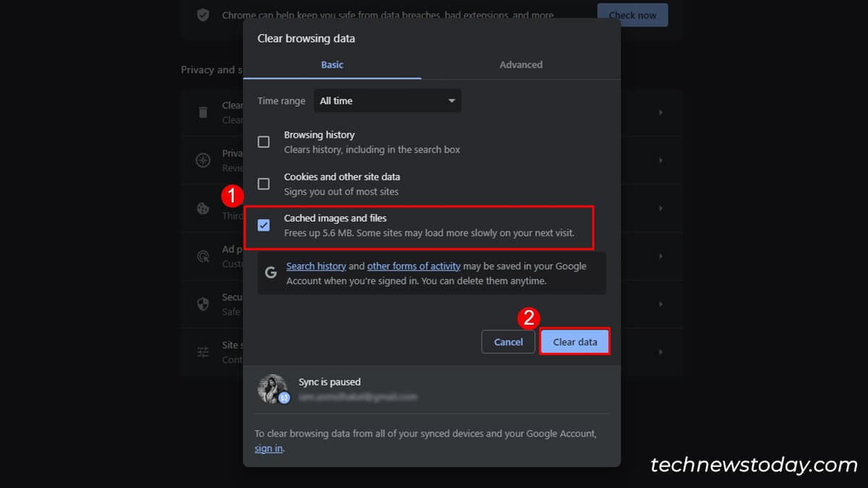
Task: Switch to the Advanced tab
Action: tap(521, 64)
